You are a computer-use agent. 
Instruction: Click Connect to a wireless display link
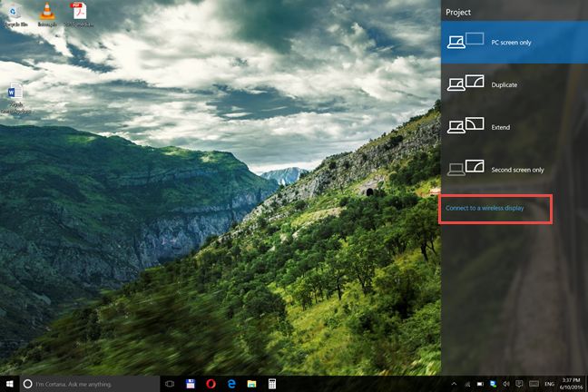tap(485, 208)
